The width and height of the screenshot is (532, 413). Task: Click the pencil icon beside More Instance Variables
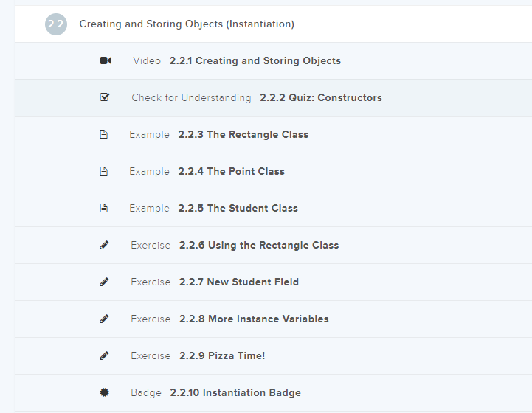pyautogui.click(x=104, y=319)
